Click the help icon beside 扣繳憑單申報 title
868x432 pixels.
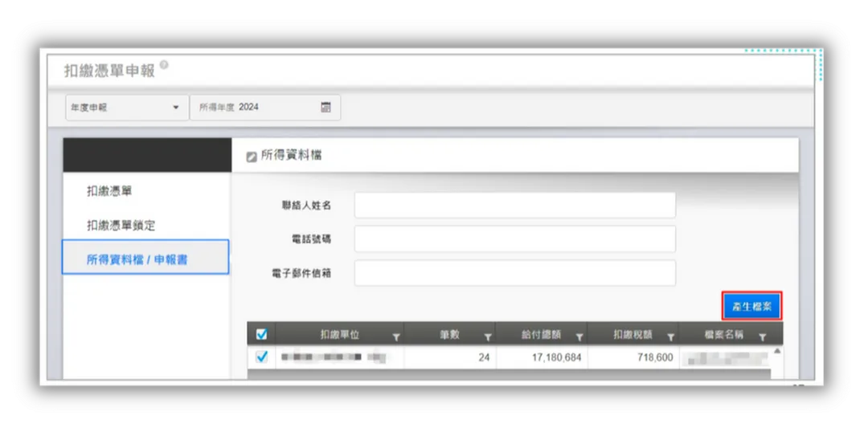click(165, 65)
